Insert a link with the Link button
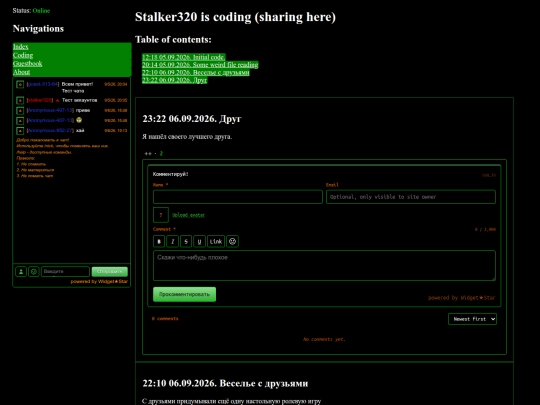The height and width of the screenshot is (405, 540). (x=216, y=241)
